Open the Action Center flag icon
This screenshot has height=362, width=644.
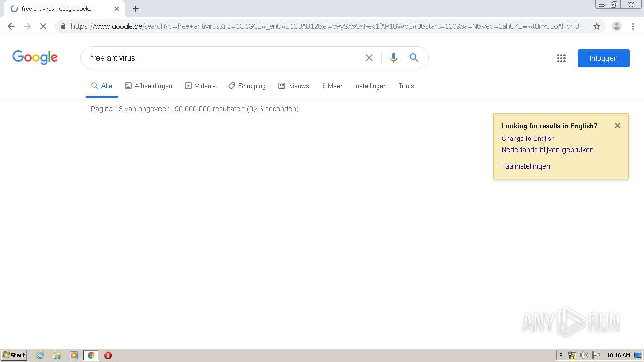[596, 355]
